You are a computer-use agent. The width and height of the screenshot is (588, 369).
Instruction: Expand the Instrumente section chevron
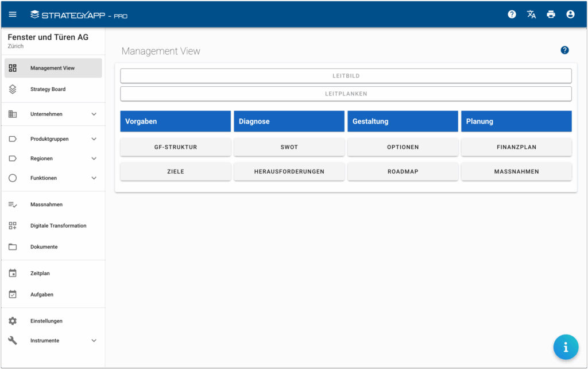click(x=94, y=341)
